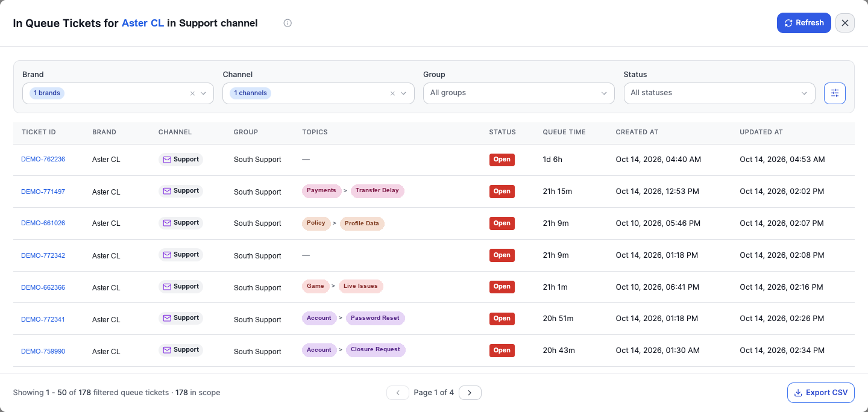Screen dimensions: 868x412
Task: Select queue time 21h 15m
Action: coord(558,192)
